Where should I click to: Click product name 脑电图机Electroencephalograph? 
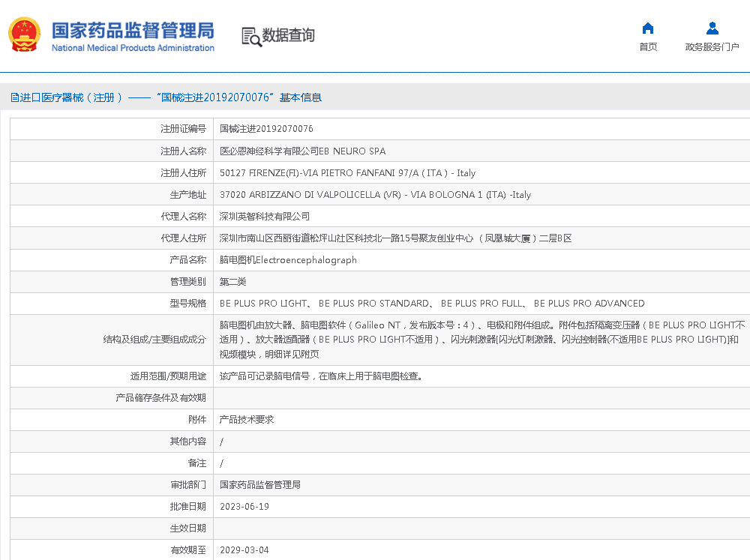(x=288, y=260)
